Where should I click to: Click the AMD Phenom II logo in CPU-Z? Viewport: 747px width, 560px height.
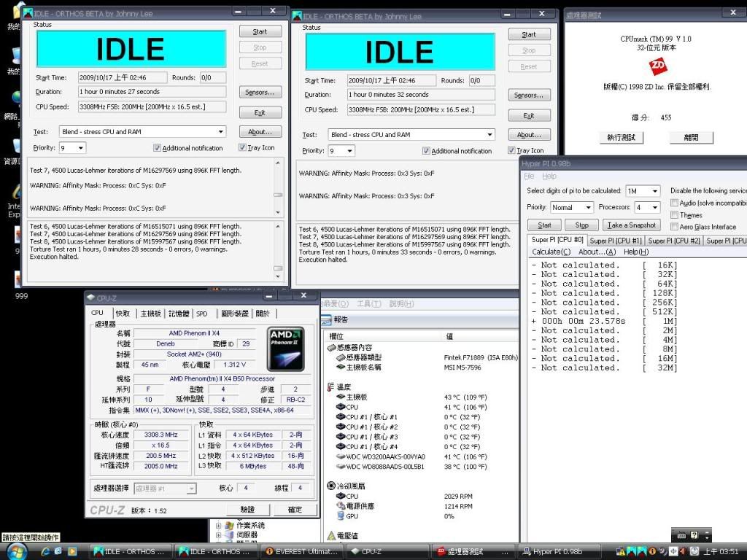point(286,349)
